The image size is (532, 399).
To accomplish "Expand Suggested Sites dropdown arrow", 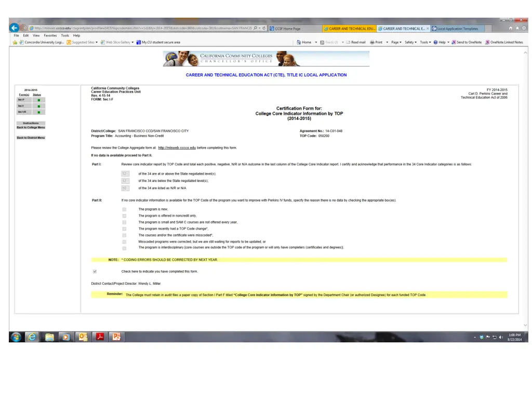I will click(x=97, y=43).
